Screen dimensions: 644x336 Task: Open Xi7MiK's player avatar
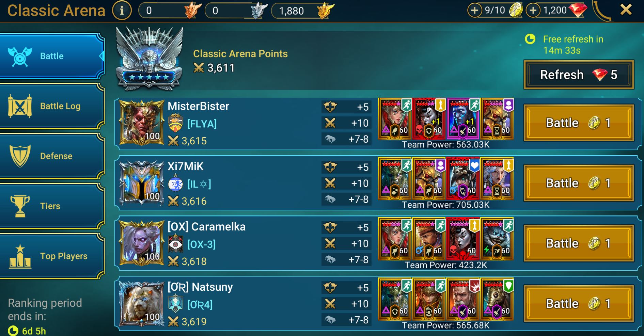[x=142, y=183]
